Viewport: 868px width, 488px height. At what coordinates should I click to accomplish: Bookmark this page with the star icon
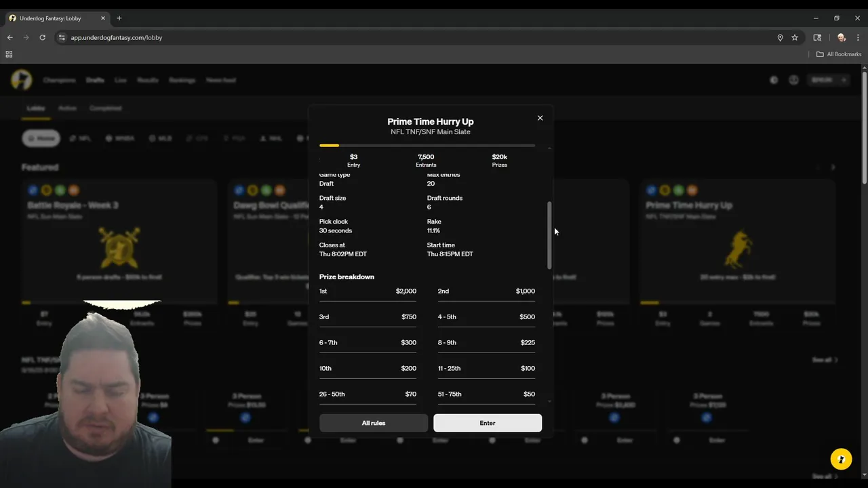pos(795,37)
